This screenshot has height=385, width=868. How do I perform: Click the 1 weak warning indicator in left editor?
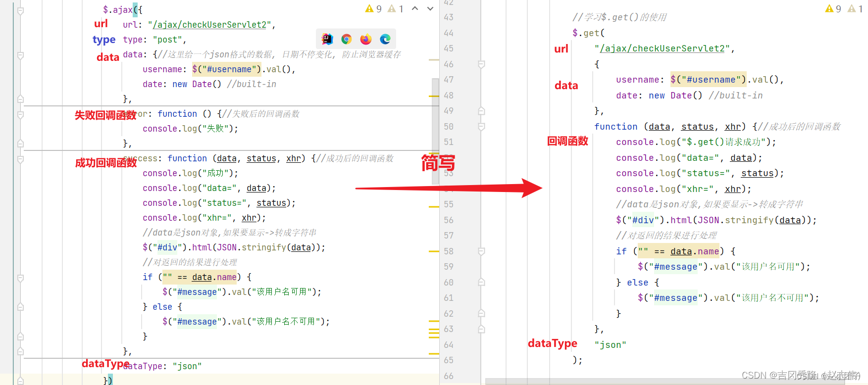click(x=396, y=9)
